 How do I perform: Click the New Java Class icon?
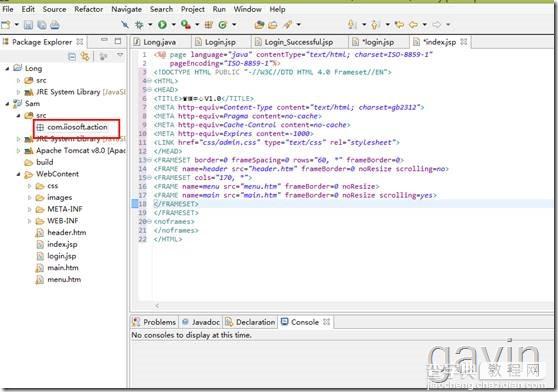coord(223,25)
